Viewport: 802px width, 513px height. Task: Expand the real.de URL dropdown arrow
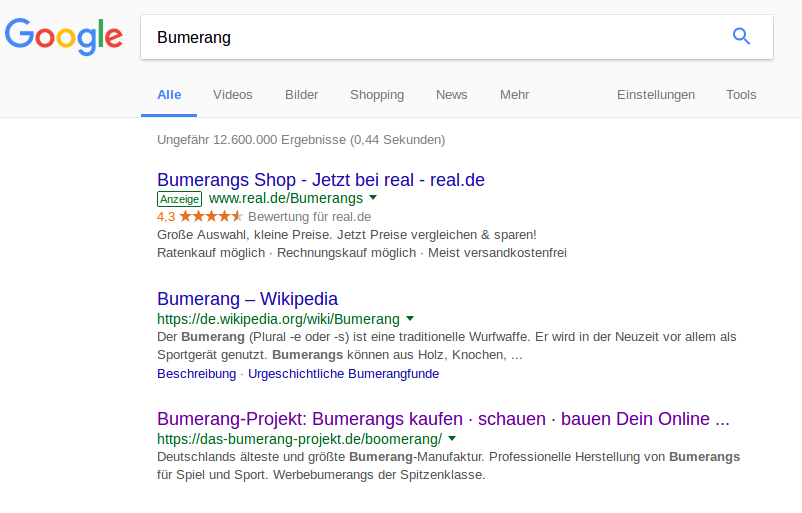coord(373,197)
